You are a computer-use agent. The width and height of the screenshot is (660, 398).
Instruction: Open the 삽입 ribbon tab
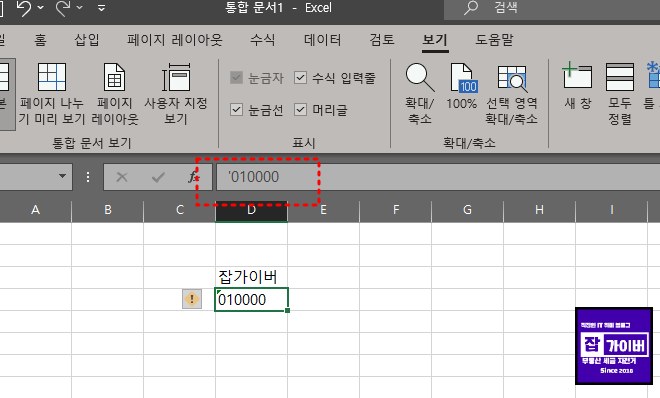coord(87,40)
